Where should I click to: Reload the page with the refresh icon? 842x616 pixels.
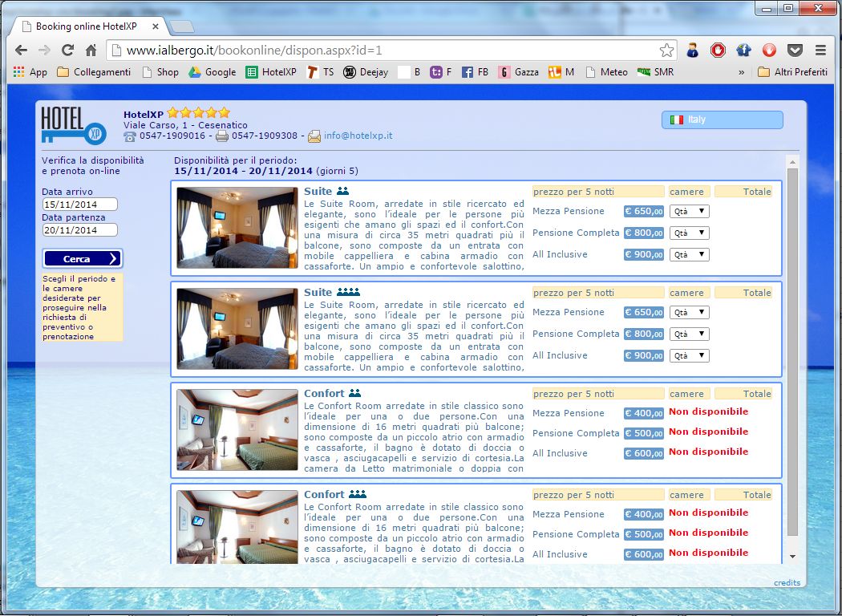[x=67, y=51]
